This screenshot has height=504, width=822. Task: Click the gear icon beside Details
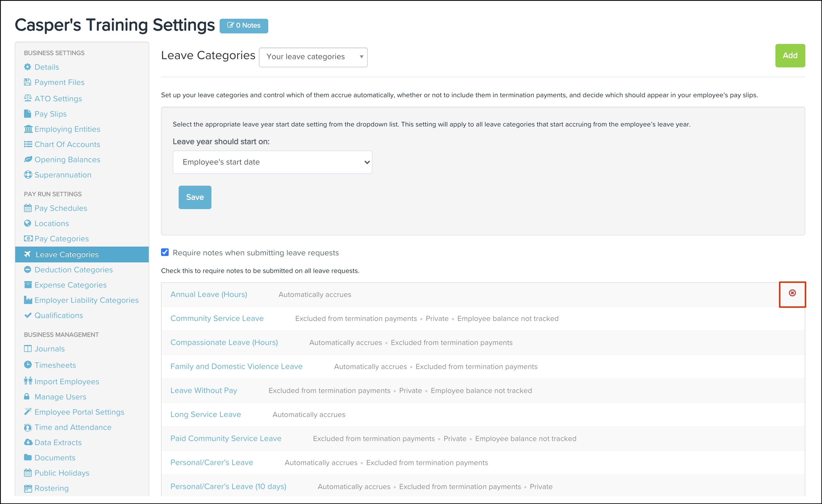(27, 67)
